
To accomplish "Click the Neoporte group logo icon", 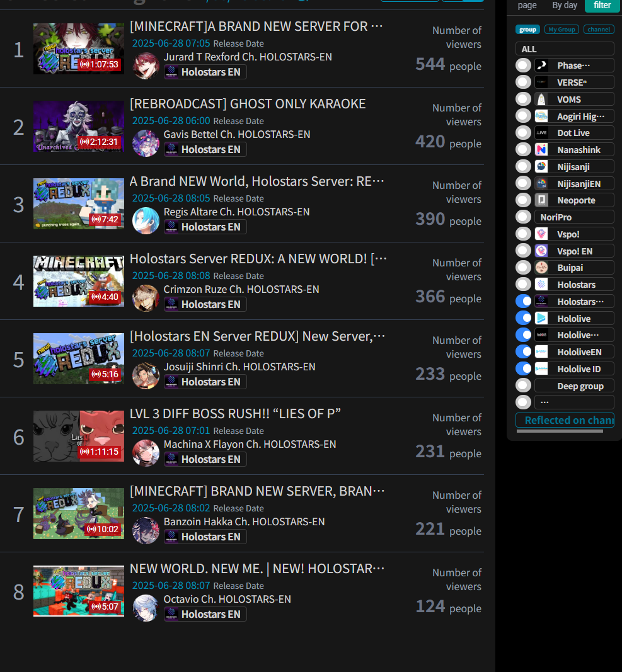I will coord(541,200).
